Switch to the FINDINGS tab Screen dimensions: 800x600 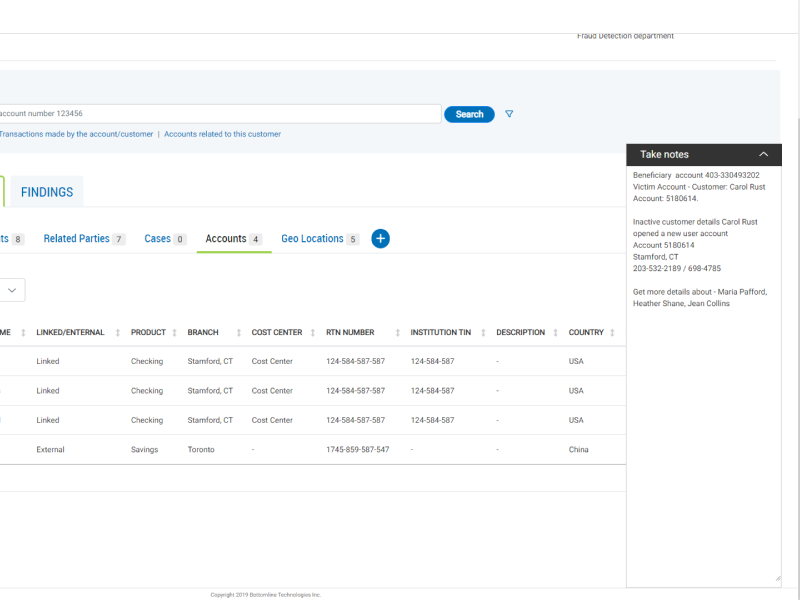47,192
